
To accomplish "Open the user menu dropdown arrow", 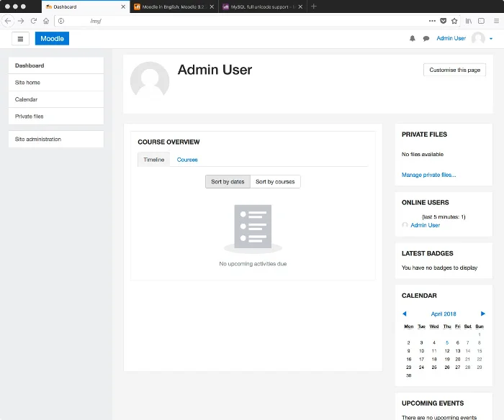I will pos(491,39).
